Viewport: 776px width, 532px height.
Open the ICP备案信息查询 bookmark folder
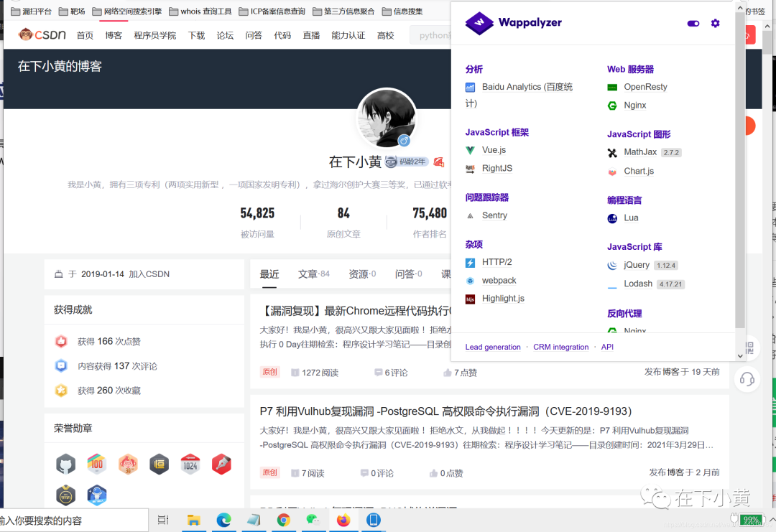(x=272, y=11)
